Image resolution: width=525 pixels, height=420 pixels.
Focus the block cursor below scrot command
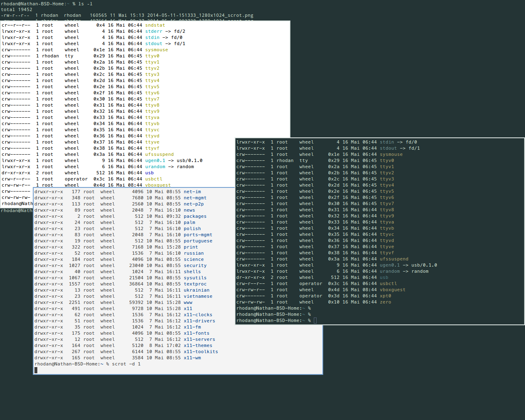click(36, 370)
